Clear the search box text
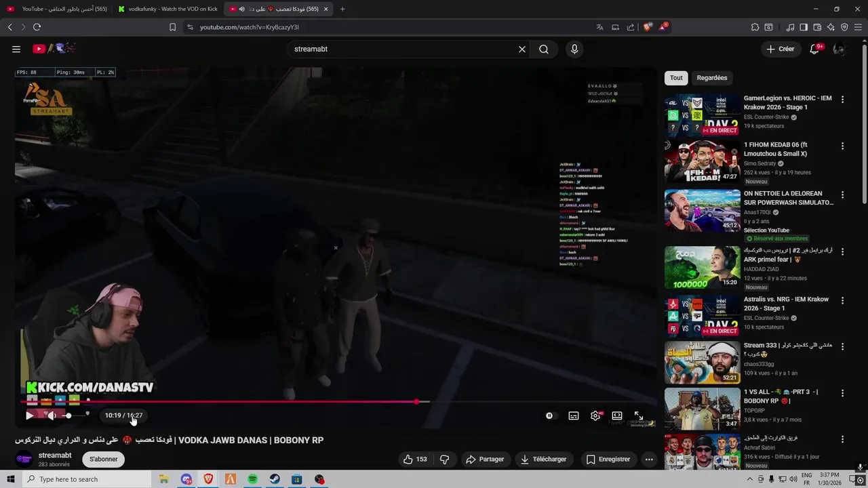Screen dimensions: 868x488 [522, 49]
